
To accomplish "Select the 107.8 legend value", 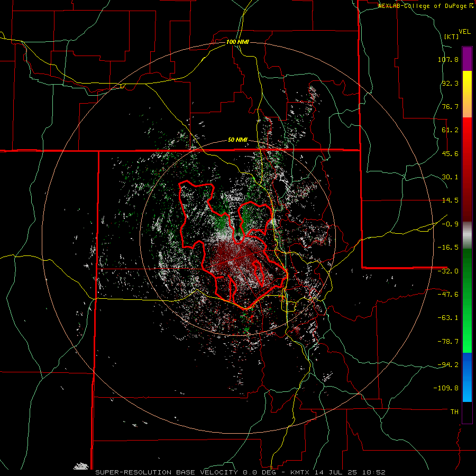I will pos(448,59).
